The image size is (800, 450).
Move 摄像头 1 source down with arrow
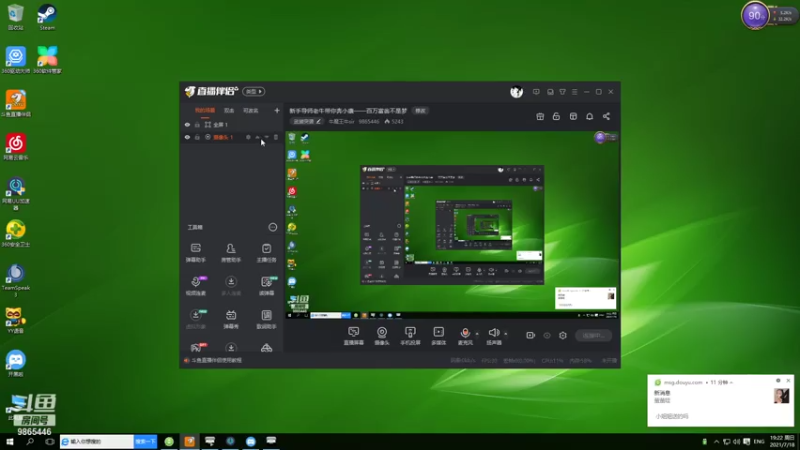pos(267,137)
